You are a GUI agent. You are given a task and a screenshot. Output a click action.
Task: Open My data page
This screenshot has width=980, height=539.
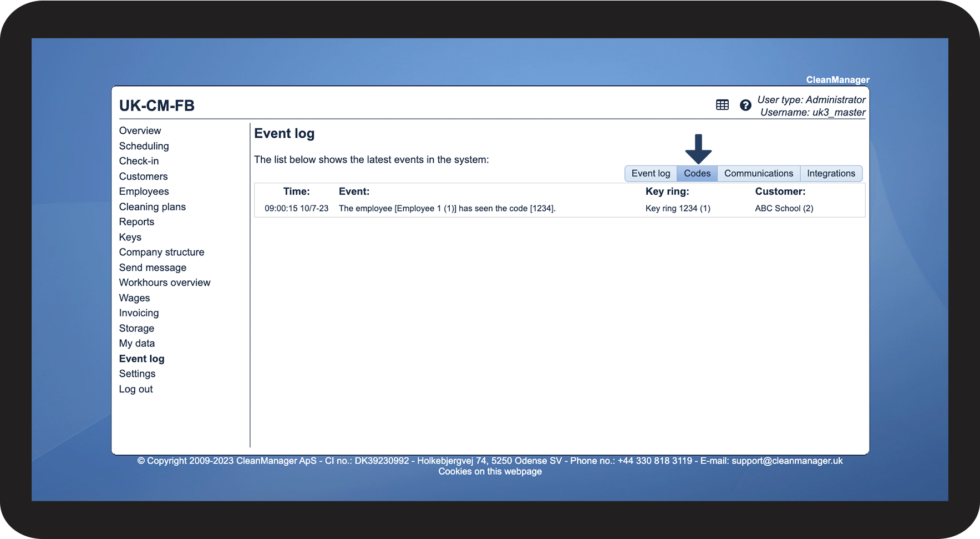tap(137, 344)
